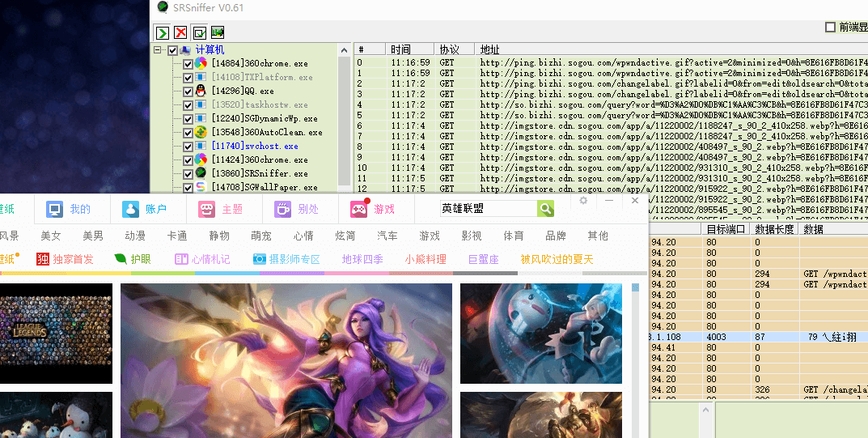Click the SRSniffer.exe process icon
Screen dimensions: 868x438
point(201,173)
